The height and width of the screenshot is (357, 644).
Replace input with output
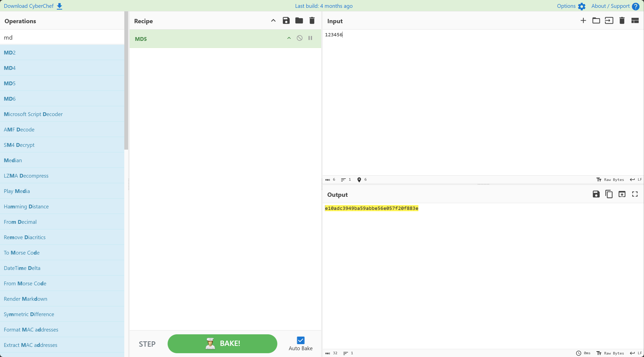pos(622,194)
